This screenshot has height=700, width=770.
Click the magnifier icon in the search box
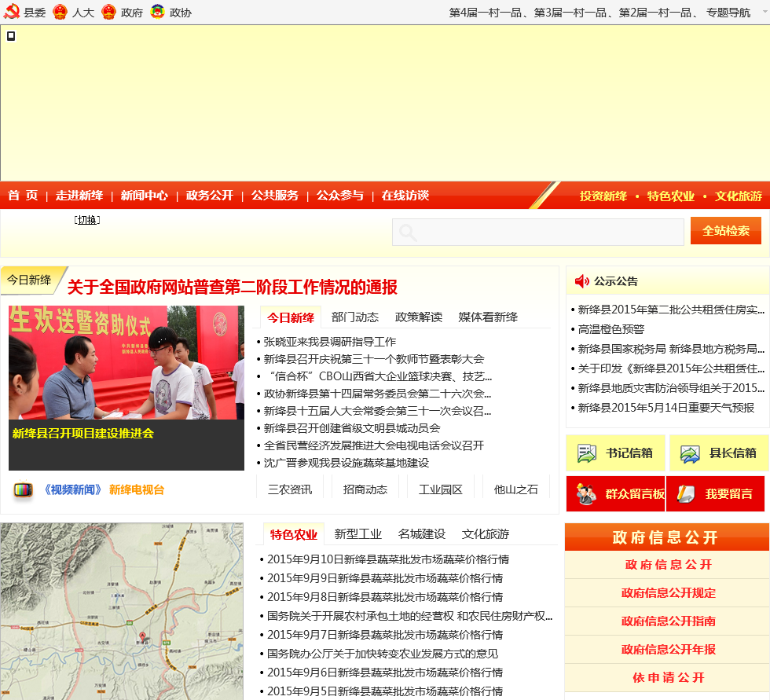coord(408,233)
